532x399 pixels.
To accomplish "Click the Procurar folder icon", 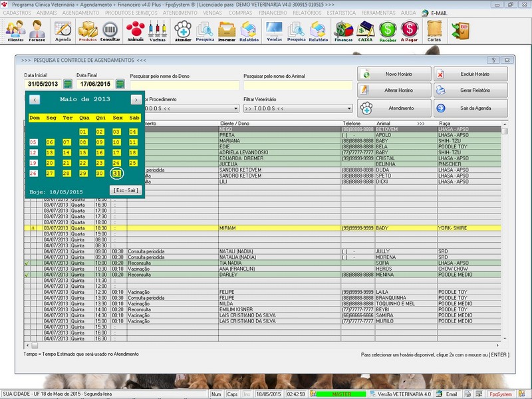I will coord(227,31).
